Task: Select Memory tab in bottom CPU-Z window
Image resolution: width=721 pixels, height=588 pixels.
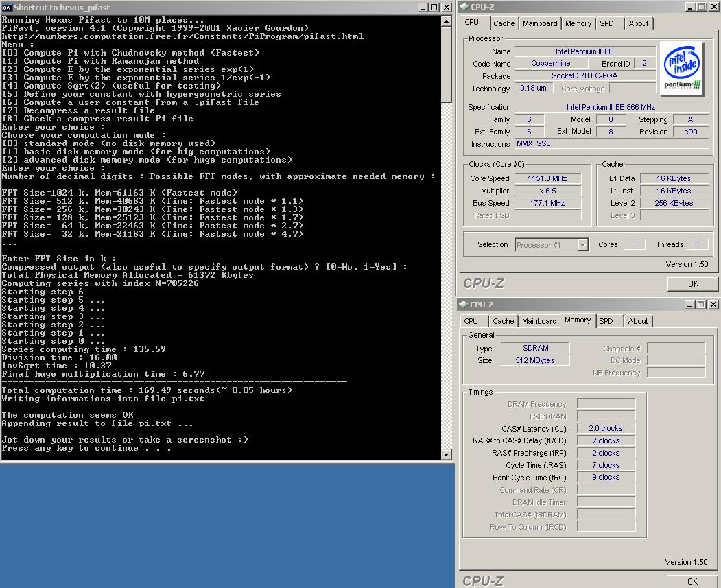Action: [x=578, y=320]
